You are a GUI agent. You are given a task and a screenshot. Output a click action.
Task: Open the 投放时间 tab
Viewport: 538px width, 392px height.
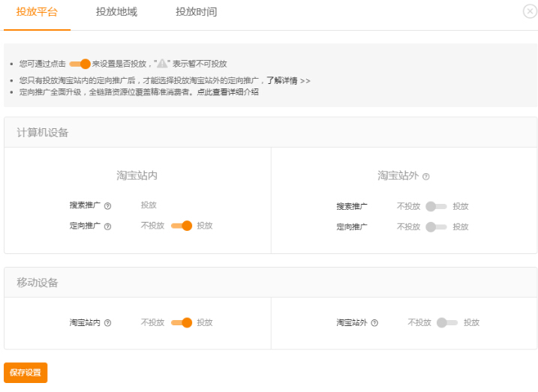click(196, 12)
